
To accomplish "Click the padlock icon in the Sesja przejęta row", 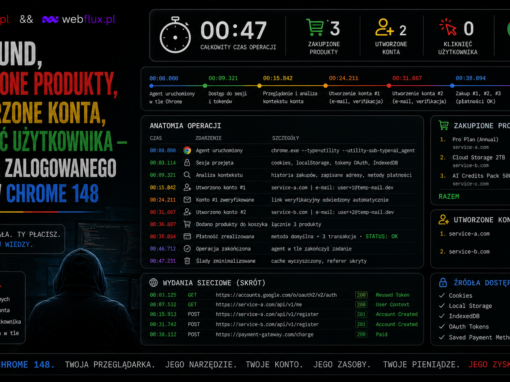I will pos(187,163).
